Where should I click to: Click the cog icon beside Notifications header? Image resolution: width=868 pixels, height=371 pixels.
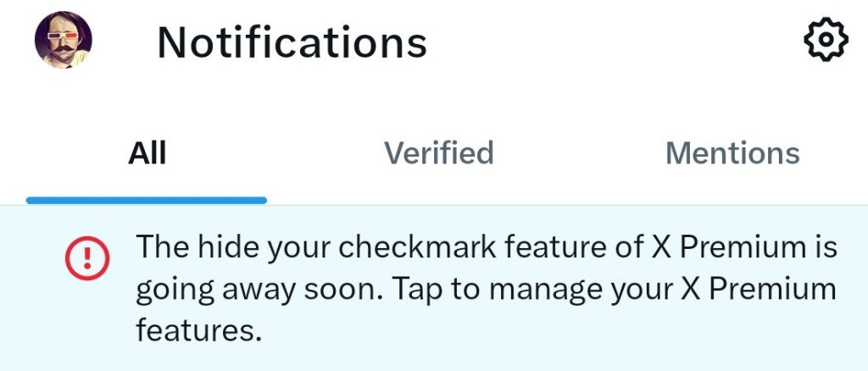[824, 40]
